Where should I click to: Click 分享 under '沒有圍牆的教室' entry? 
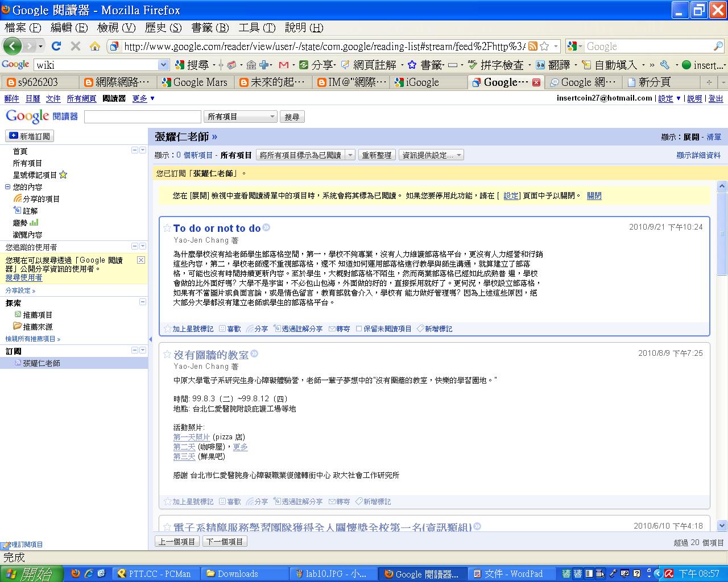point(257,501)
